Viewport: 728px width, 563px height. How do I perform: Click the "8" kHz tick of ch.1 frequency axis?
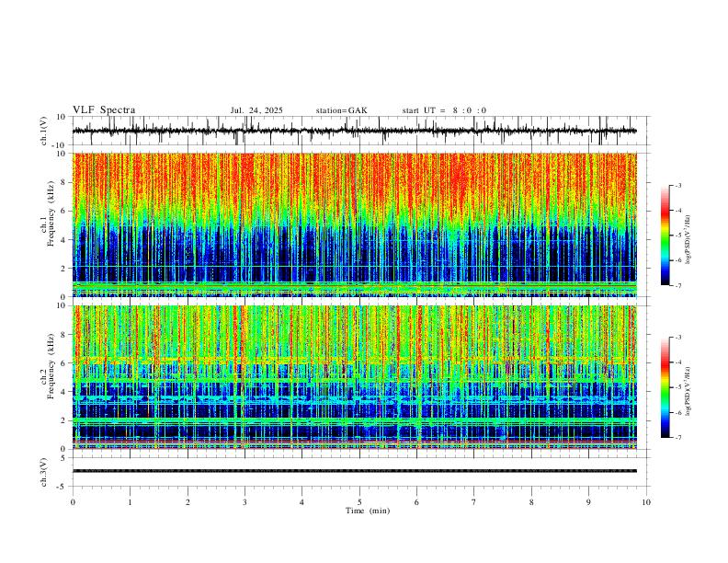pyautogui.click(x=63, y=182)
